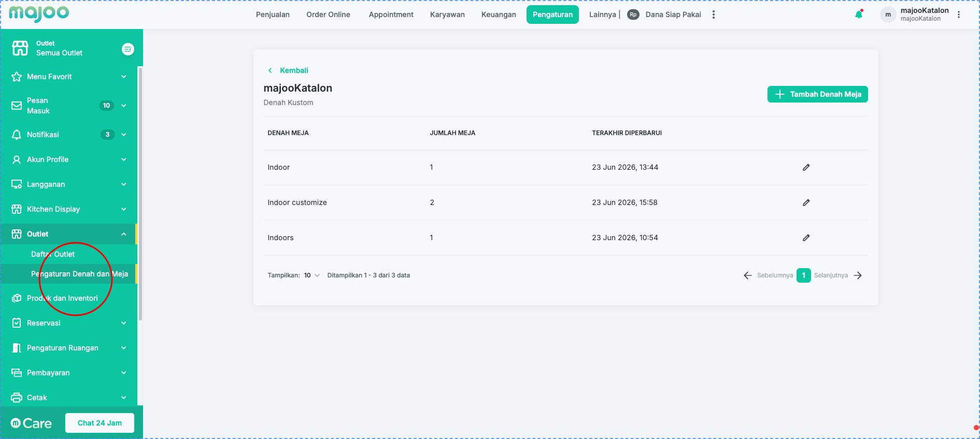This screenshot has width=980, height=439.
Task: Select page 1 in pagination
Action: tap(804, 275)
